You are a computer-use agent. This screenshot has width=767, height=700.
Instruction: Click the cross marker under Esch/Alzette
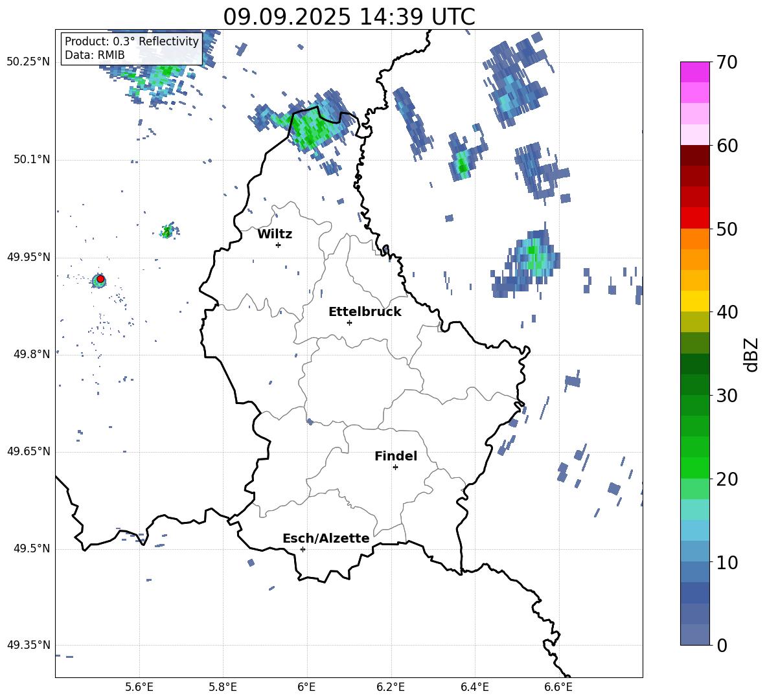(303, 549)
